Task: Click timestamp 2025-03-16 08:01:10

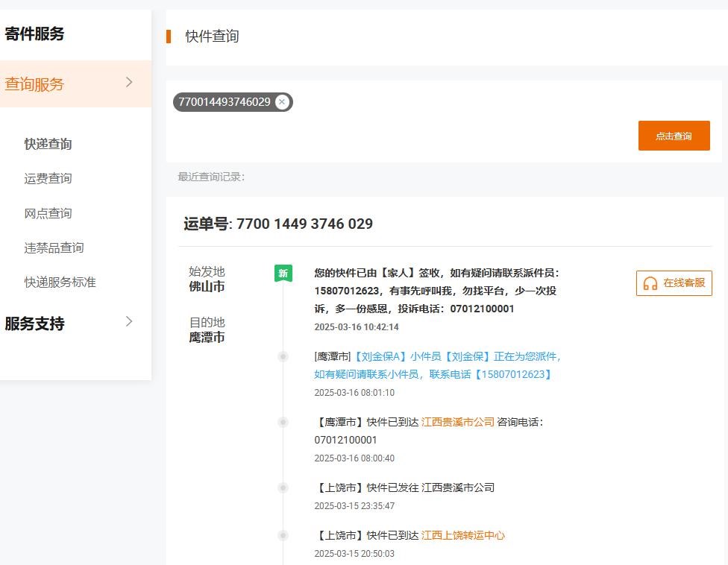Action: click(x=354, y=392)
